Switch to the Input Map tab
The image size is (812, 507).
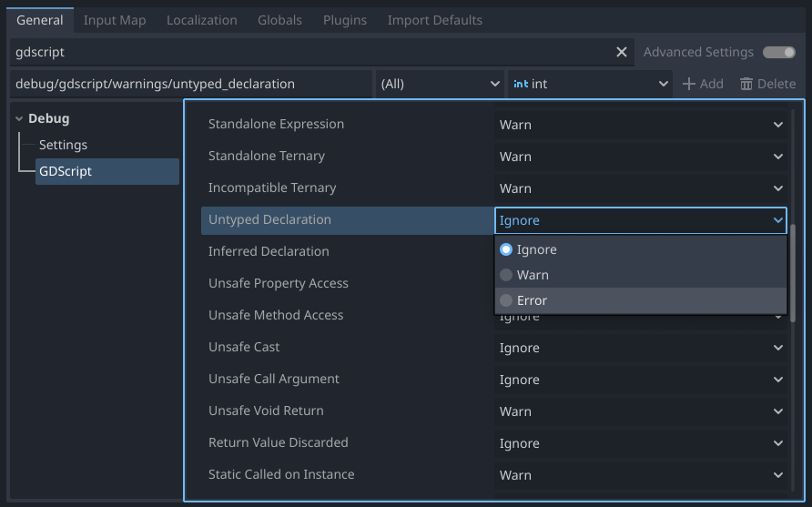pos(115,20)
